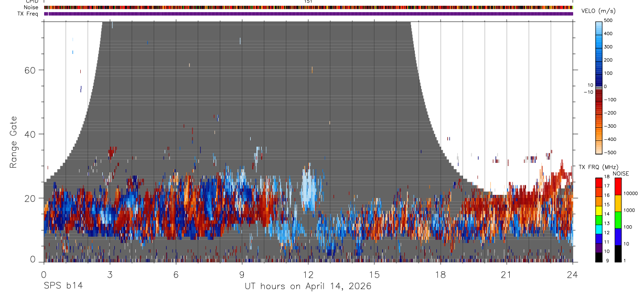
Task: Click the 24 tick on UT hours axis
Action: pos(573,274)
